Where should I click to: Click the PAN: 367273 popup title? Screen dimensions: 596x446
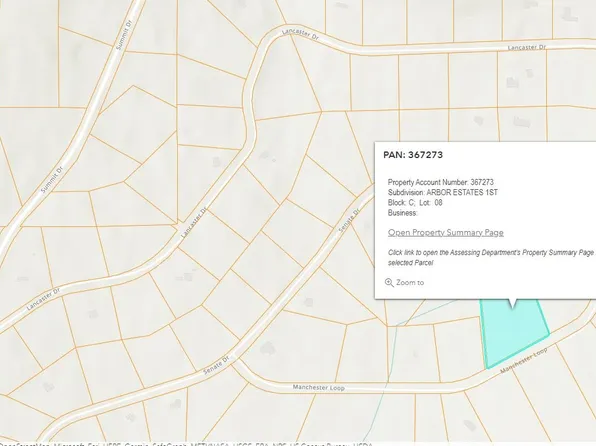pyautogui.click(x=413, y=155)
